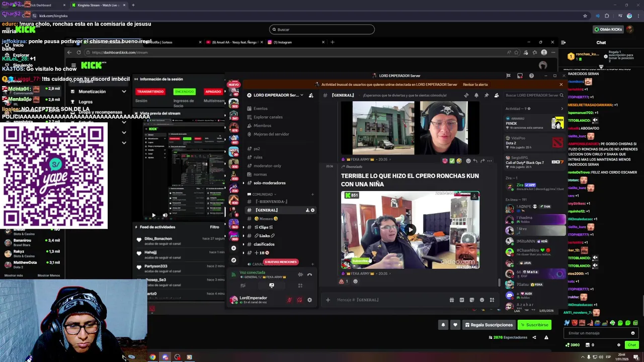The image size is (644, 362).
Task: Expand Monetización section in Kick dashboard
Action: (x=124, y=92)
